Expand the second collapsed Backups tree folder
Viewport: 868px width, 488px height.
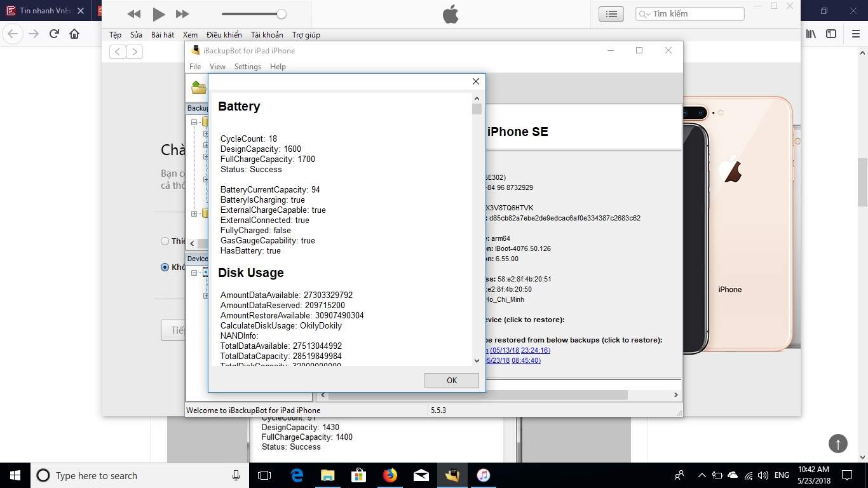coord(194,213)
